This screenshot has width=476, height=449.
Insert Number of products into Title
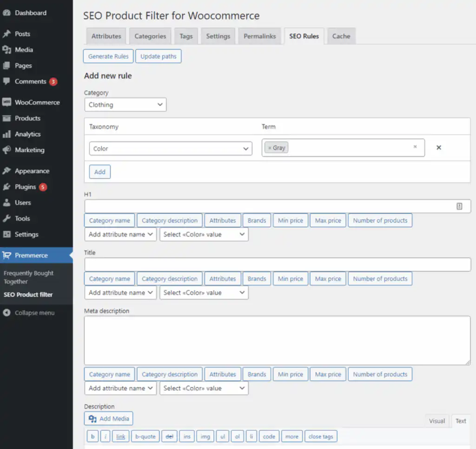point(380,279)
